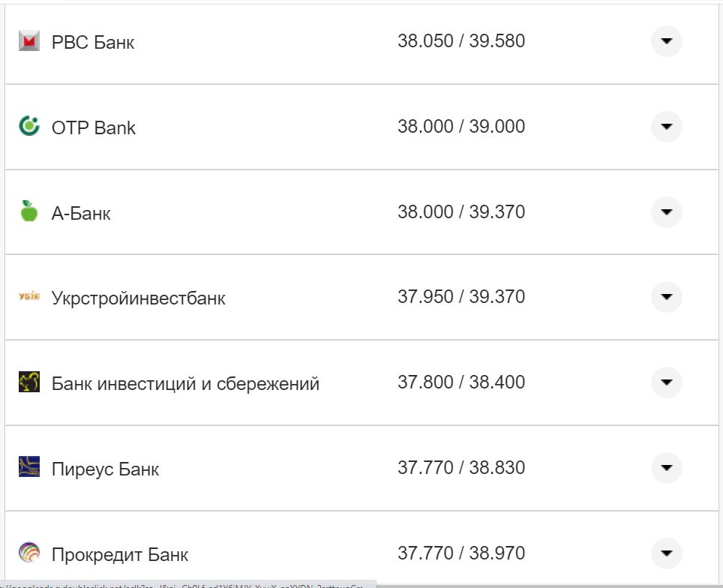Click the Прокредит Банк rainbow logo
The width and height of the screenshot is (723, 588).
pos(28,553)
